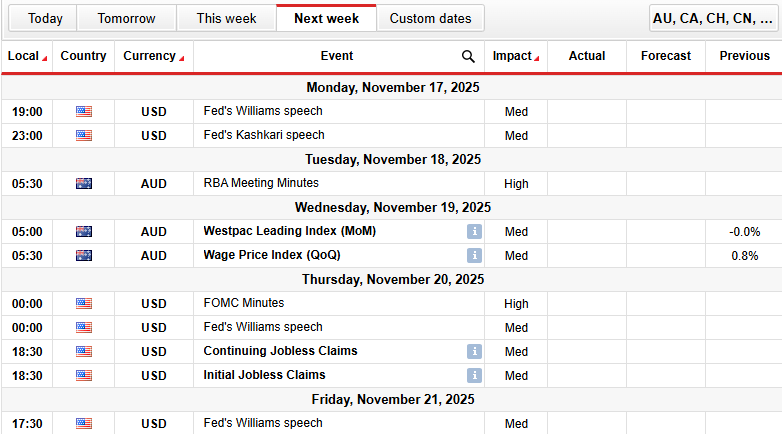782x434 pixels.
Task: Sort events by the Currency column
Action: [153, 56]
